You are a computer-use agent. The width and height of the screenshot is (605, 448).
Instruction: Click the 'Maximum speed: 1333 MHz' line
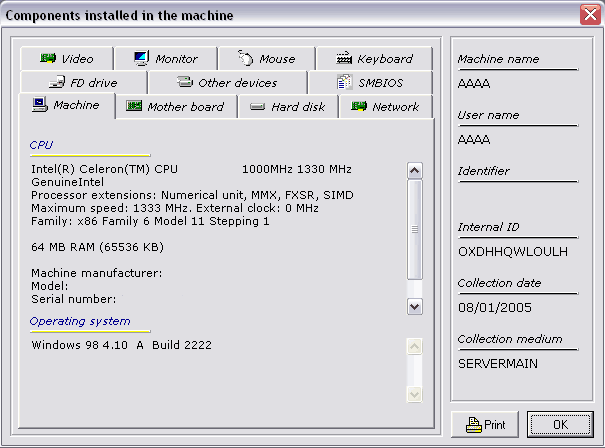pyautogui.click(x=175, y=208)
